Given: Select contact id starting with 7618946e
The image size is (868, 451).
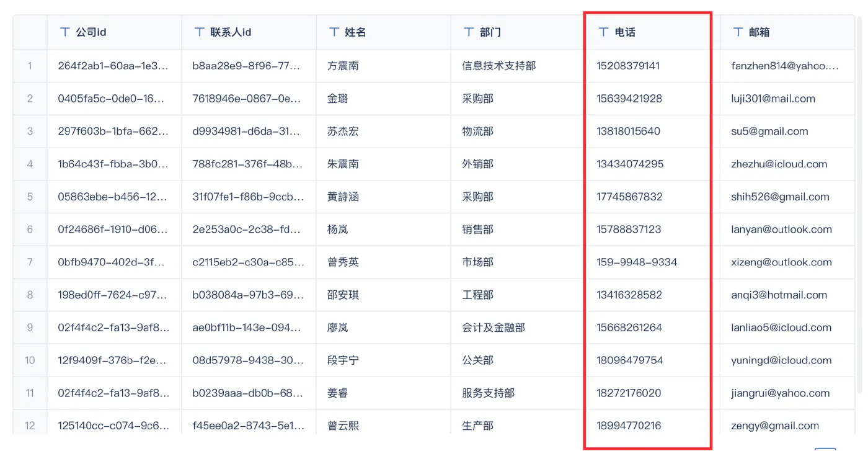Looking at the screenshot, I should coord(247,99).
